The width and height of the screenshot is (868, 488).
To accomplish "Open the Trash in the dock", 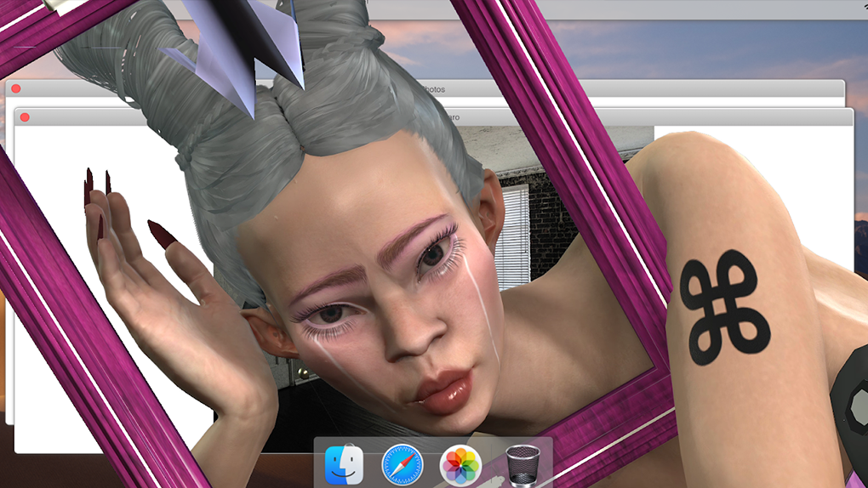I will (523, 465).
